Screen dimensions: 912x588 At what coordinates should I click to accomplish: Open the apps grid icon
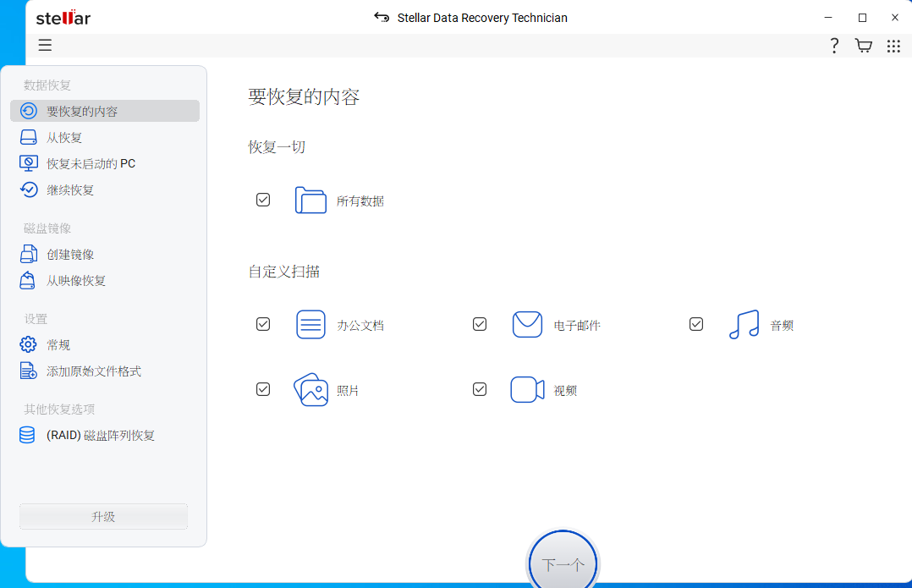click(893, 46)
